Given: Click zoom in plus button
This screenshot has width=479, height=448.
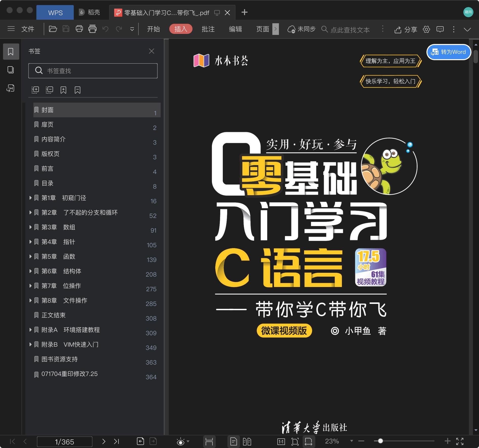Looking at the screenshot, I should (447, 441).
